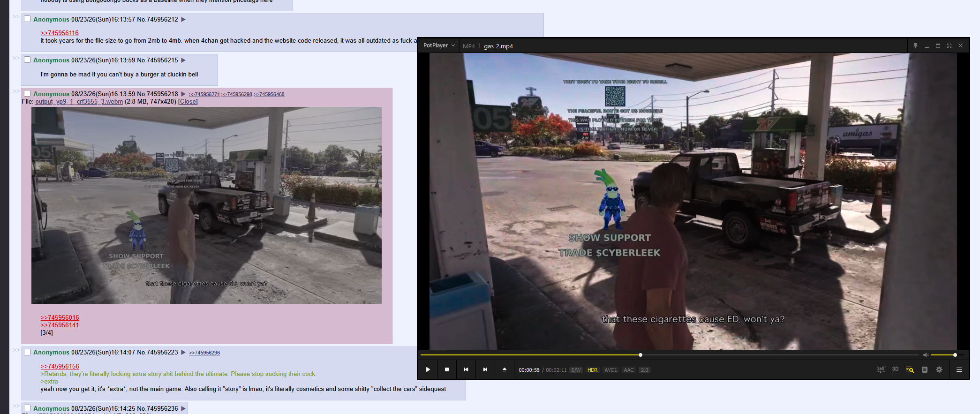Hide post 745956215 with its >> toggle
Image resolution: width=980 pixels, height=414 pixels.
16,58
